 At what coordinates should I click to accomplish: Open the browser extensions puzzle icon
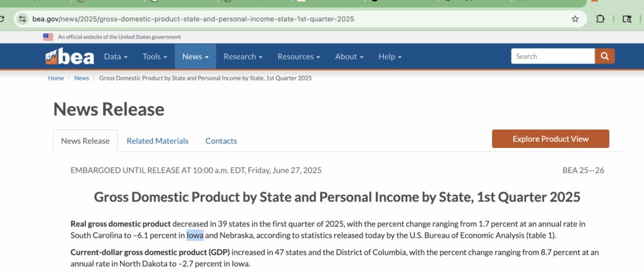tap(600, 19)
